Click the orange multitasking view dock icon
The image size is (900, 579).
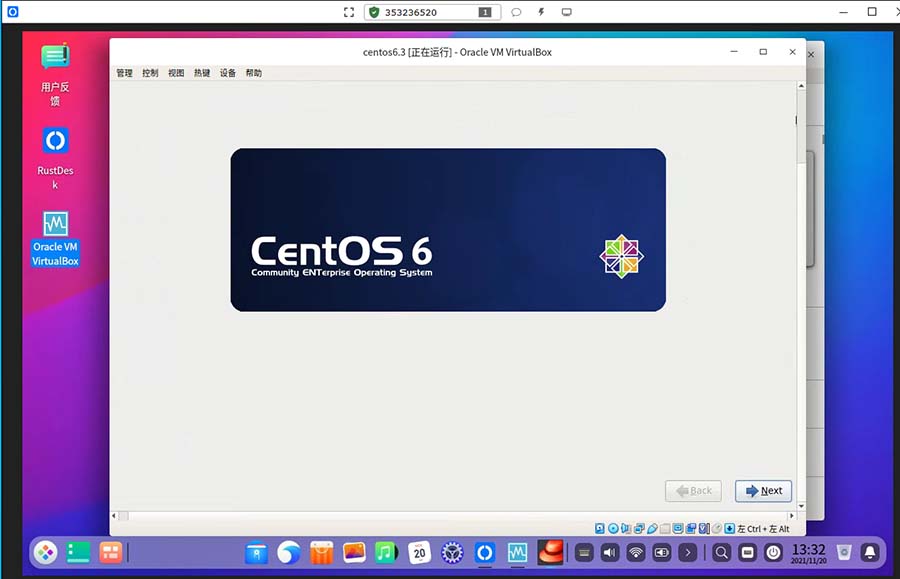coord(110,553)
